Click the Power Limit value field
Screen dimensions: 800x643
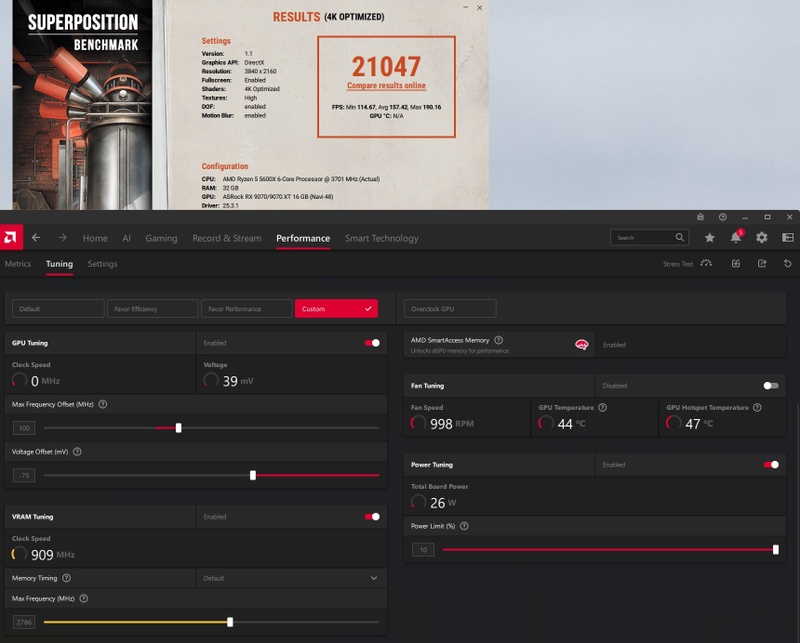click(423, 550)
